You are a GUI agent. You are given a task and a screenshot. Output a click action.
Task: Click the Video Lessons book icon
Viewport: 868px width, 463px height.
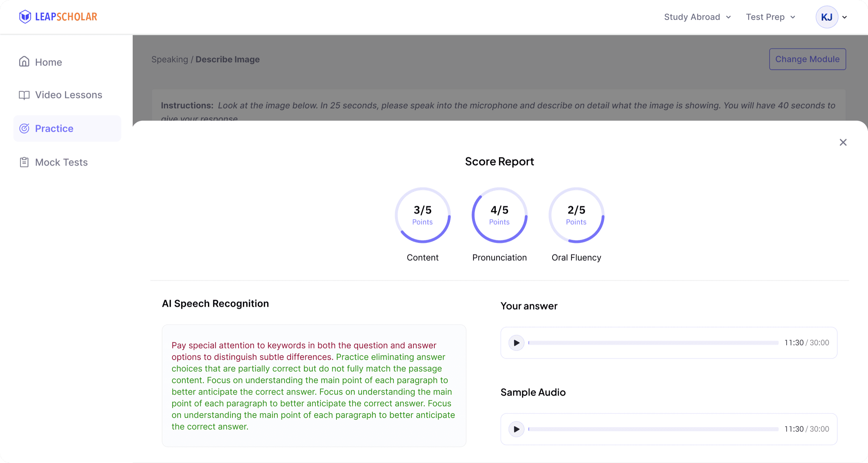click(24, 95)
